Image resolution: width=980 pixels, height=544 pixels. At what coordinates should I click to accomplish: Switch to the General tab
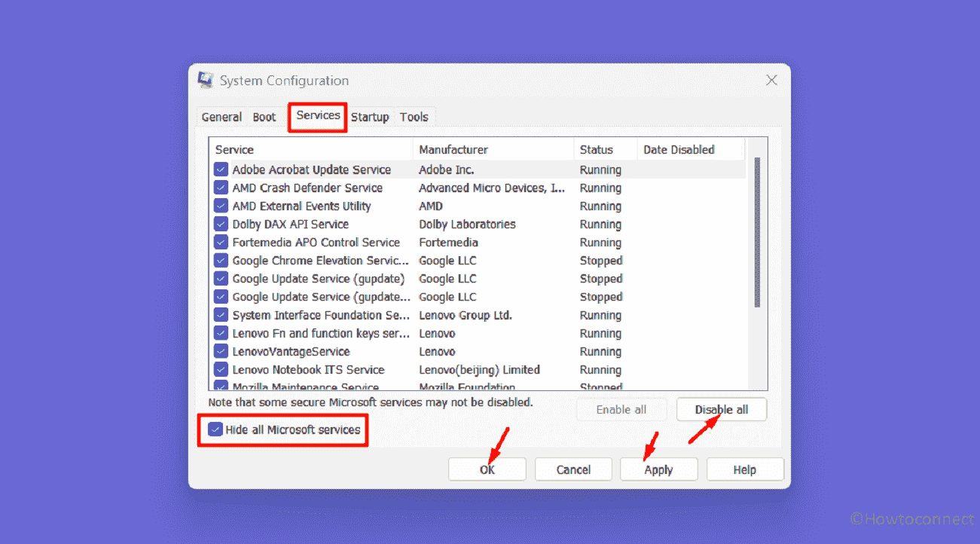[221, 117]
